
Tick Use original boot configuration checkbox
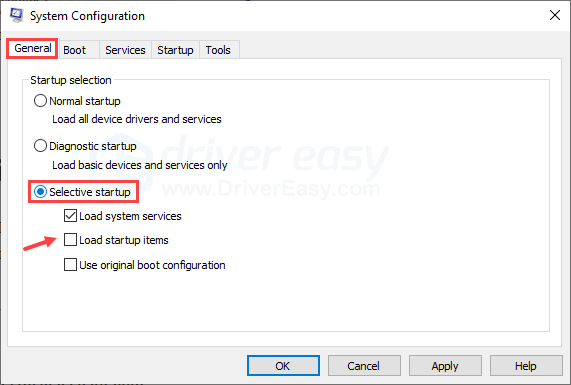[70, 265]
